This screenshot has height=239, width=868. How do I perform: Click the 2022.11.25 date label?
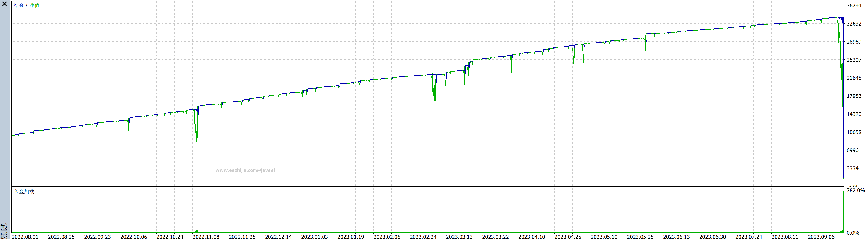pos(242,237)
